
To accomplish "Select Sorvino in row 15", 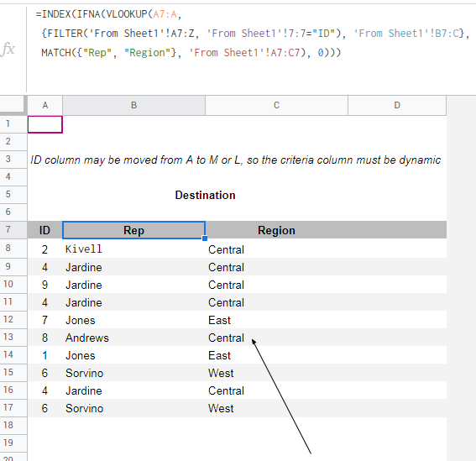I will pyautogui.click(x=133, y=373).
